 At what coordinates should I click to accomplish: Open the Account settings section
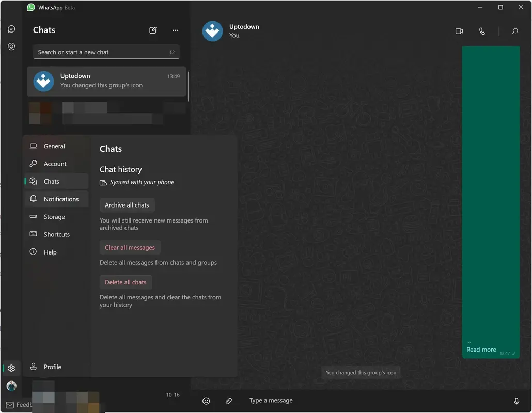coord(54,164)
